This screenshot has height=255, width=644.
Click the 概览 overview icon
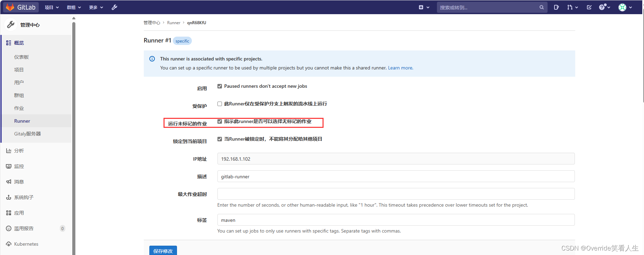pos(9,43)
